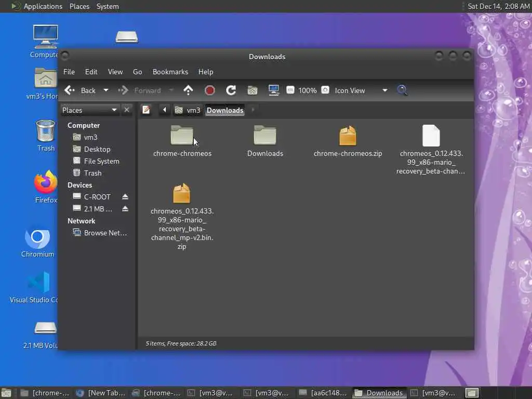Zoom in with the plus icon
The width and height of the screenshot is (532, 399).
click(325, 90)
